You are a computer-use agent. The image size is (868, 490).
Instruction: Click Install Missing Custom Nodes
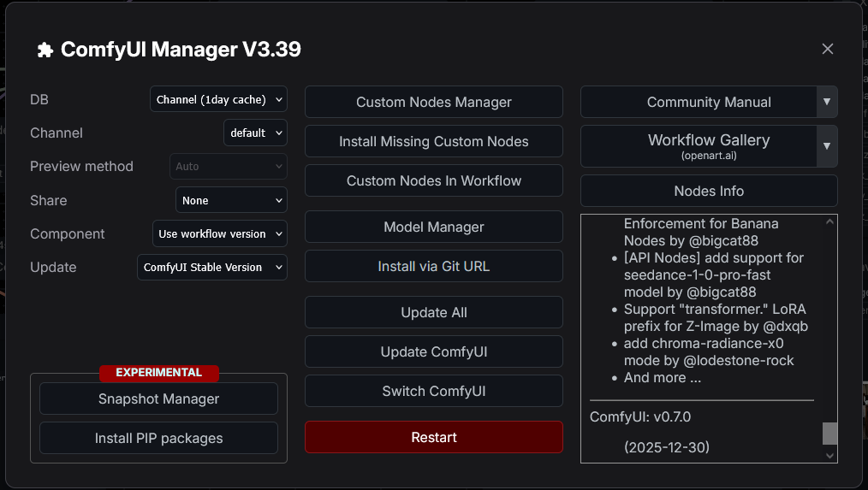pyautogui.click(x=434, y=141)
